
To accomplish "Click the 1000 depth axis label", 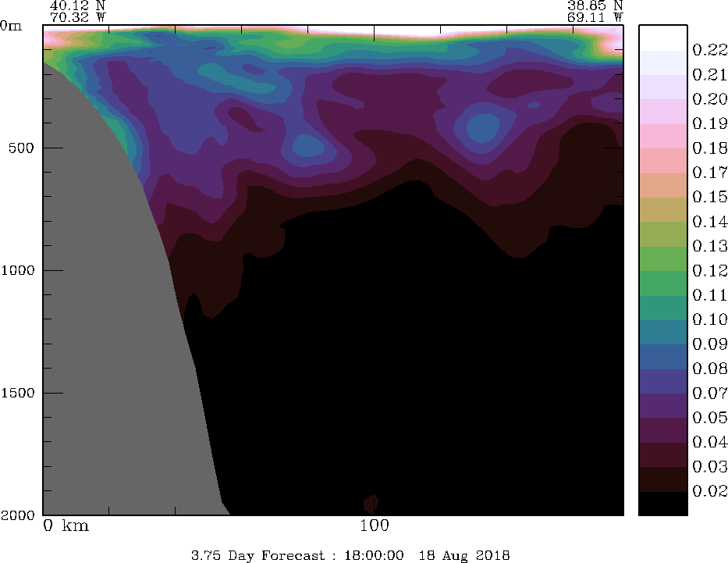I will coord(18,270).
